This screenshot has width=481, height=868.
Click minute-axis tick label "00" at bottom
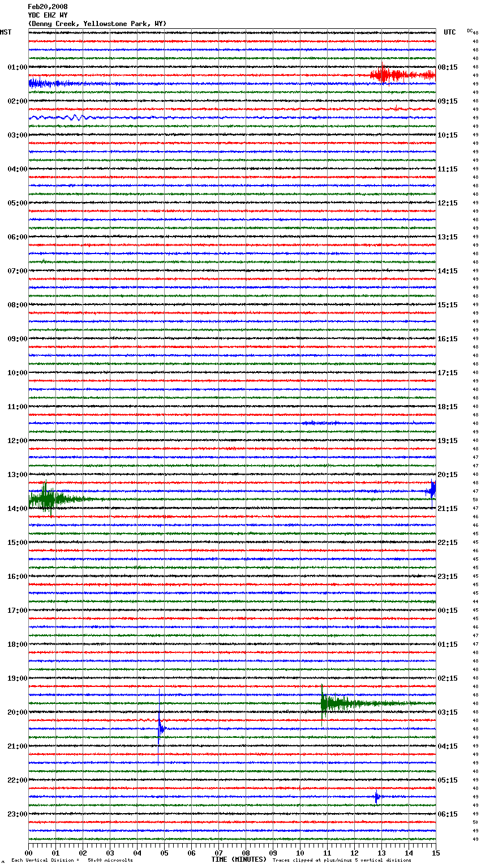click(29, 853)
